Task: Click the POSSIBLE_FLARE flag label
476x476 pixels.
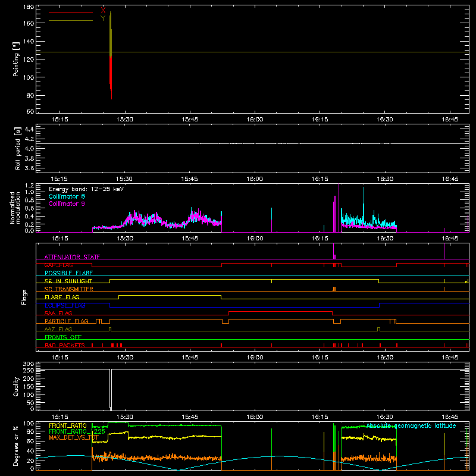Action: tap(68, 273)
